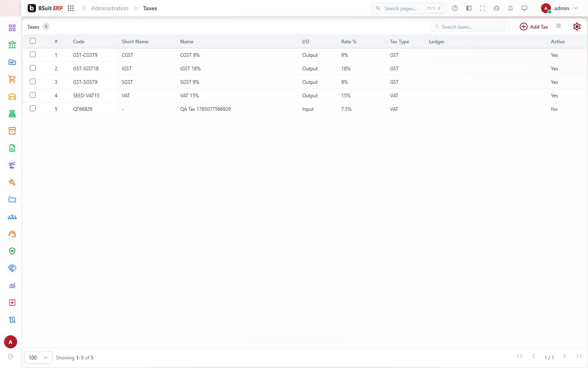
Task: Jump to last page arrow
Action: coord(579,357)
